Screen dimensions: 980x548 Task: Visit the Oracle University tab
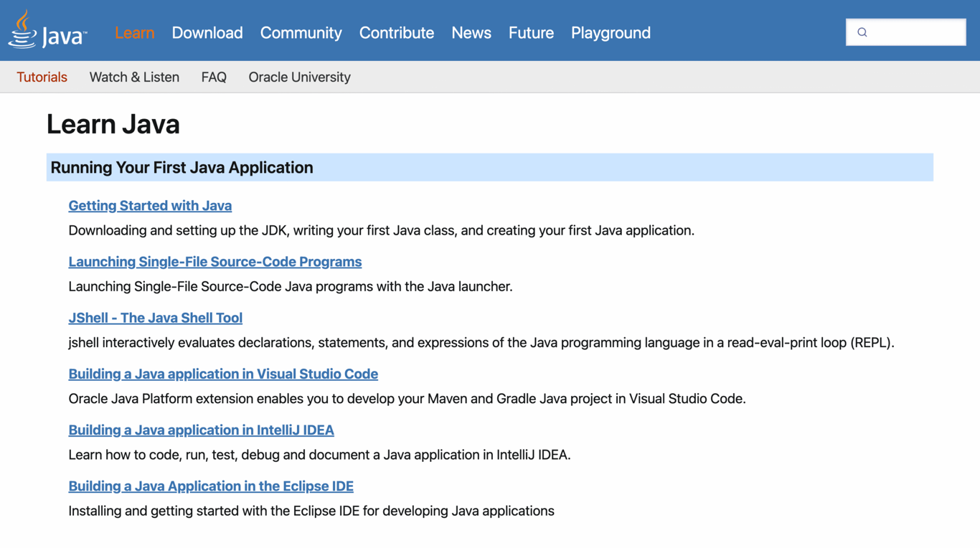click(299, 77)
